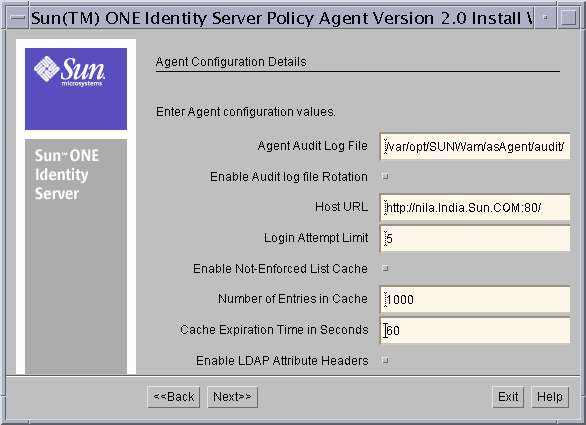
Task: Click 'Sun ONE Identity Server' sidebar text
Action: pyautogui.click(x=67, y=175)
